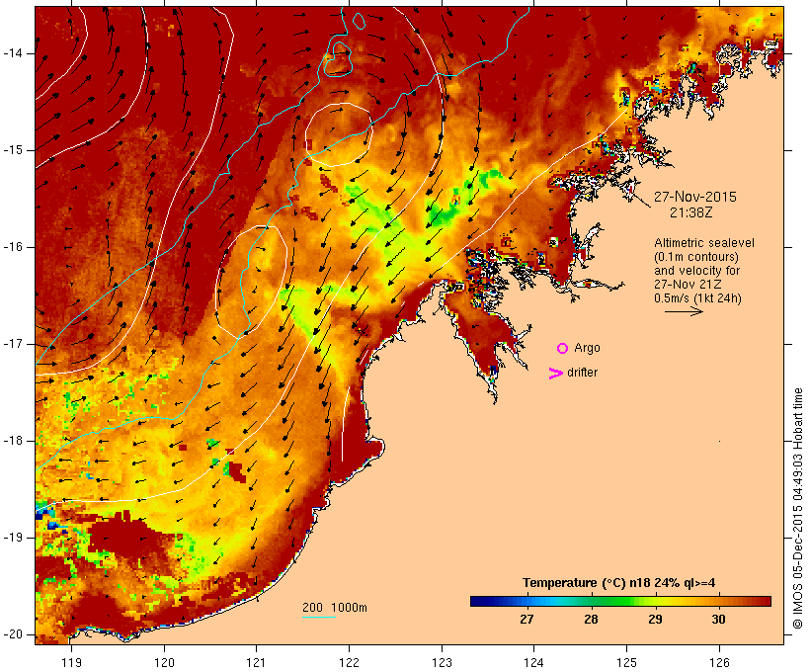Click the 28 label under the color bar
This screenshot has width=810, height=672.
(591, 619)
